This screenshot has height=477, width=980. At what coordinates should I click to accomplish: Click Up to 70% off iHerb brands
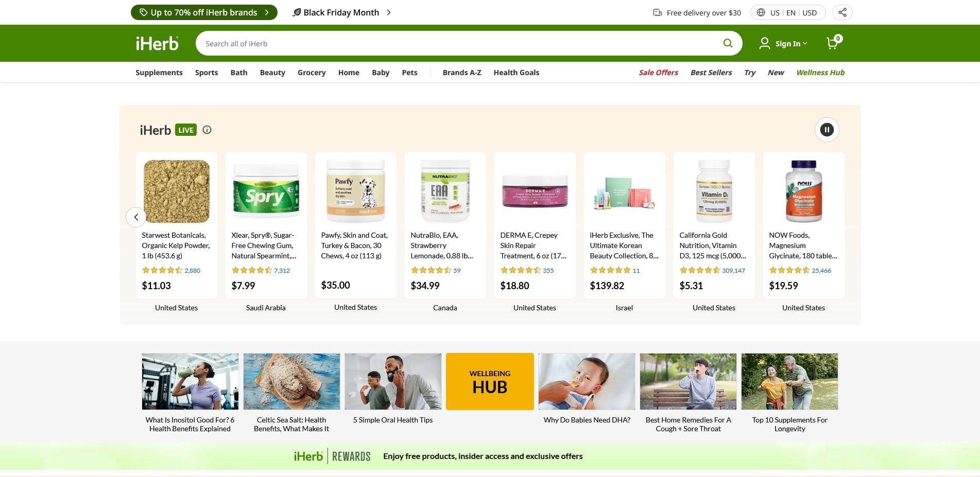coord(204,12)
